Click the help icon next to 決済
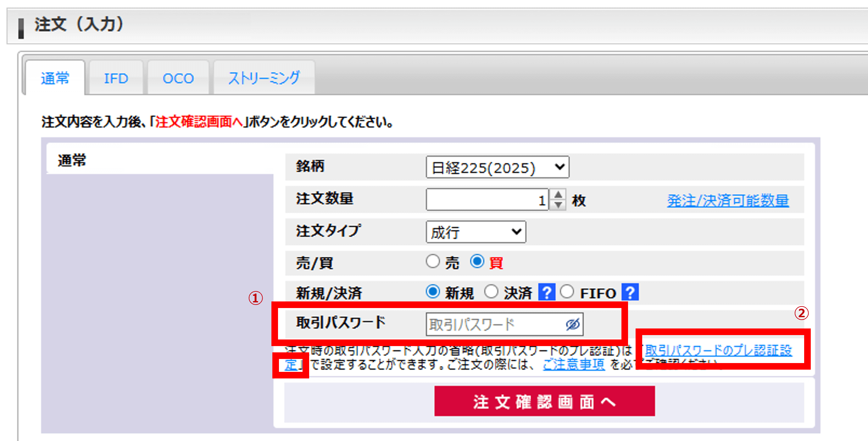Image resolution: width=868 pixels, height=441 pixels. point(547,292)
